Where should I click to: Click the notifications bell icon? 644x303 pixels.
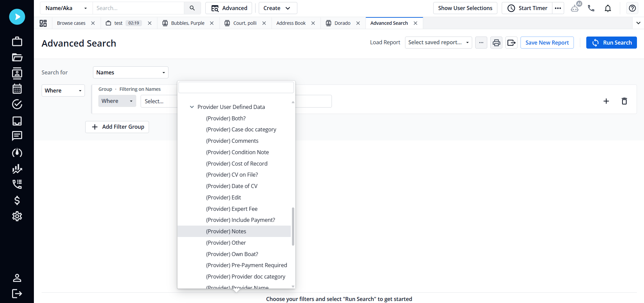[607, 8]
